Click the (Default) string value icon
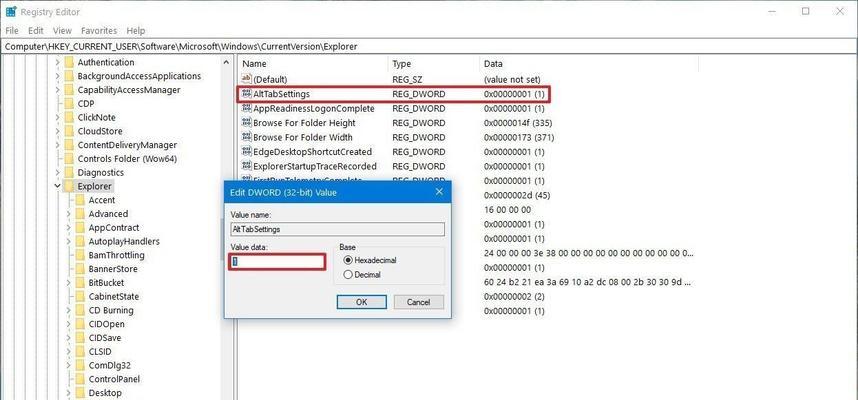Screen dimensions: 858x400 tap(246, 79)
